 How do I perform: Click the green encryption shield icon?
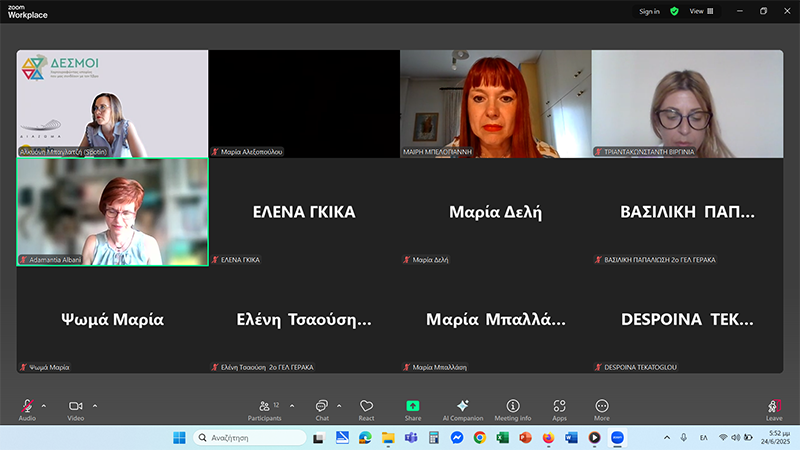coord(674,11)
